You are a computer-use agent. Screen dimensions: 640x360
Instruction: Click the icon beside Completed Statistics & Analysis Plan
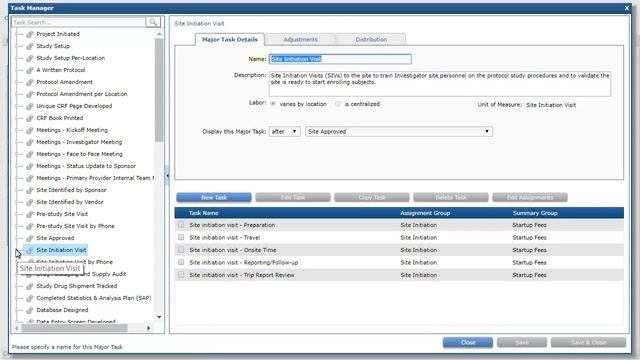(x=29, y=298)
